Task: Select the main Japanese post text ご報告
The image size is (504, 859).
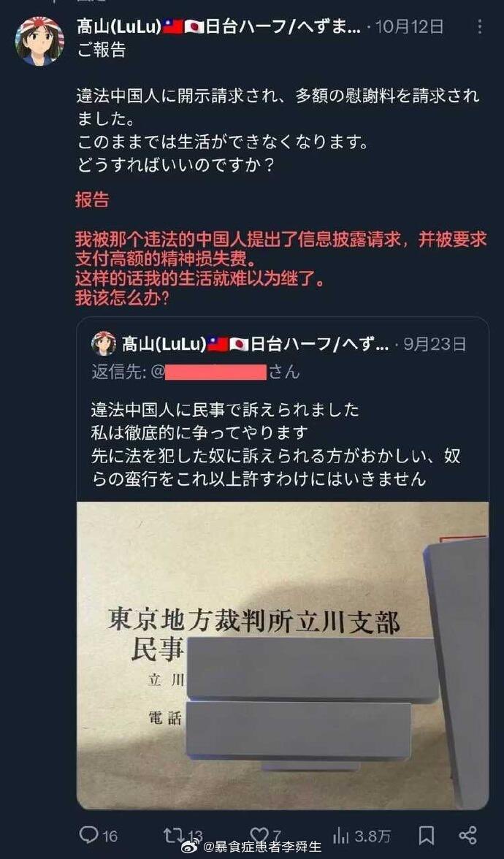Action: pyautogui.click(x=102, y=50)
